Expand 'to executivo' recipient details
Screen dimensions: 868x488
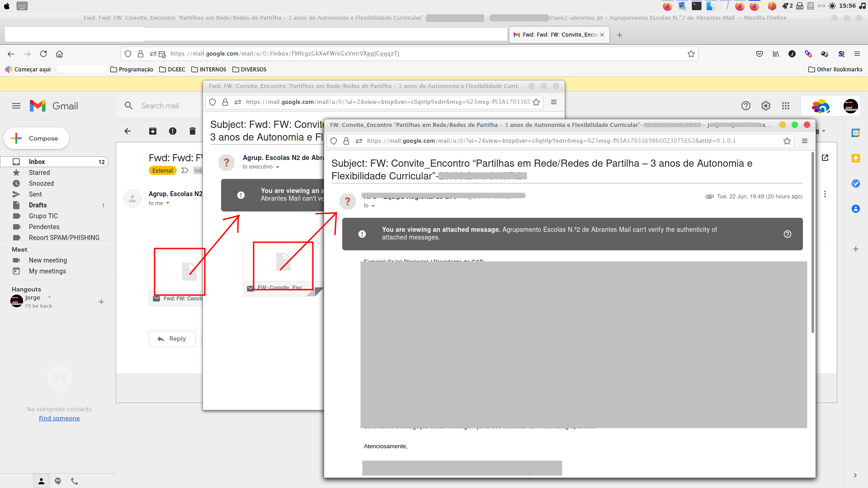pos(278,167)
